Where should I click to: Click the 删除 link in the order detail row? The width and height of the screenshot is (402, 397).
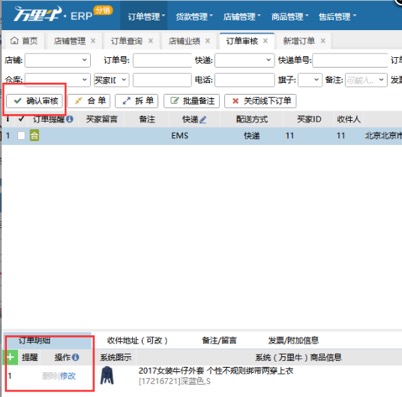point(50,376)
